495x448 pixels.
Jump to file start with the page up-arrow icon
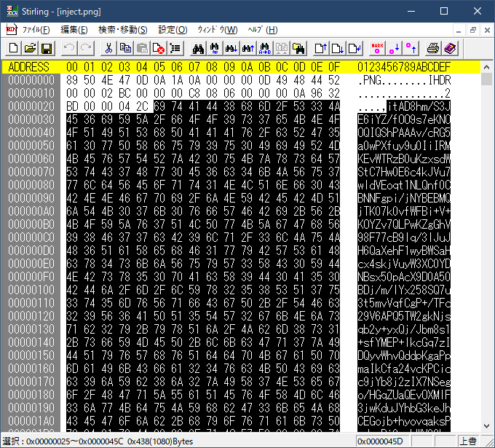[x=321, y=48]
